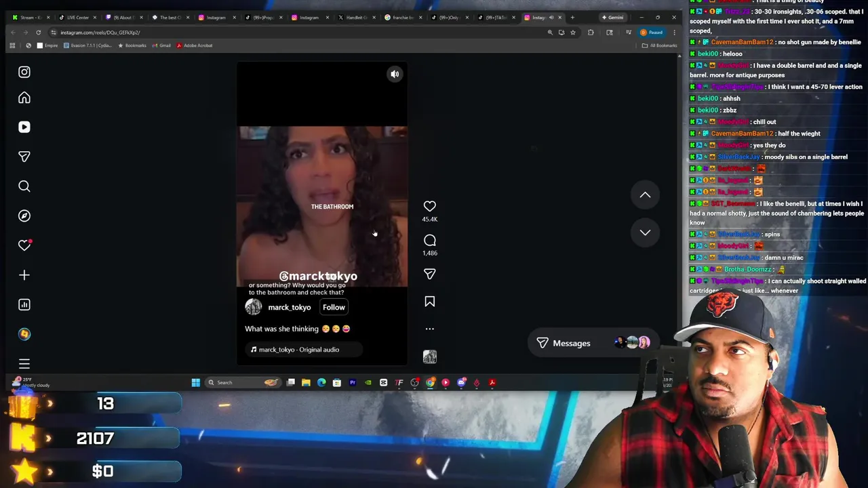The image size is (868, 488).
Task: Open marck_tokyo profile name
Action: (x=290, y=308)
